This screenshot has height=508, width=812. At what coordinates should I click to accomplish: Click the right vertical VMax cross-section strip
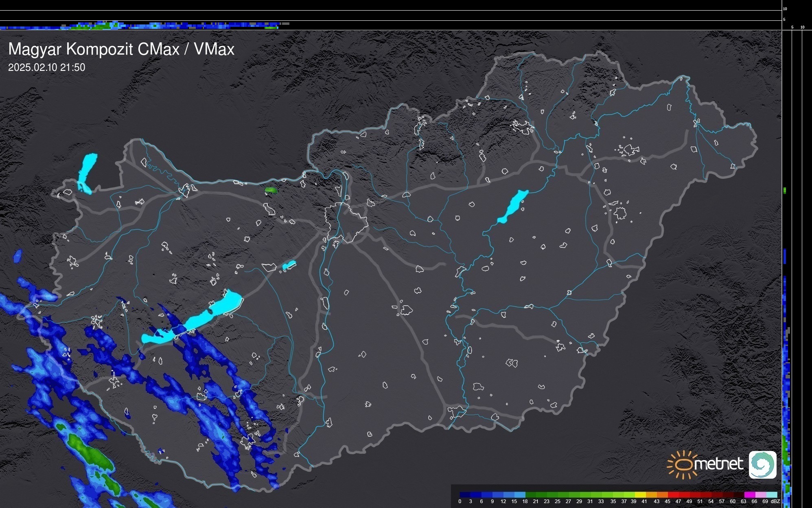click(x=786, y=367)
